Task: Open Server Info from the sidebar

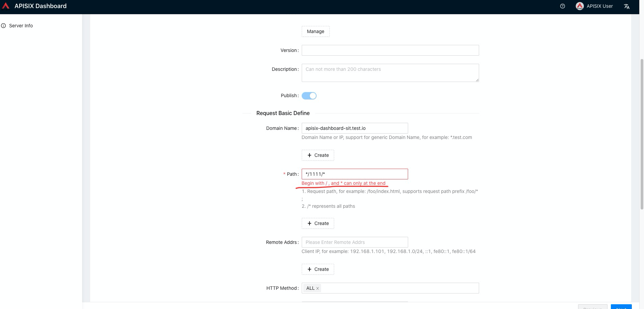Action: pos(20,25)
